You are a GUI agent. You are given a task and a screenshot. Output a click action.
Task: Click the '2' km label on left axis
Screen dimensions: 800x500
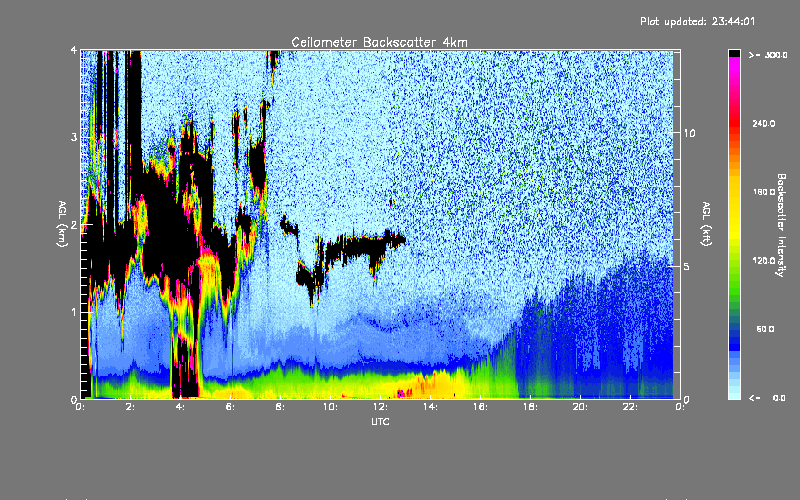[x=74, y=224]
